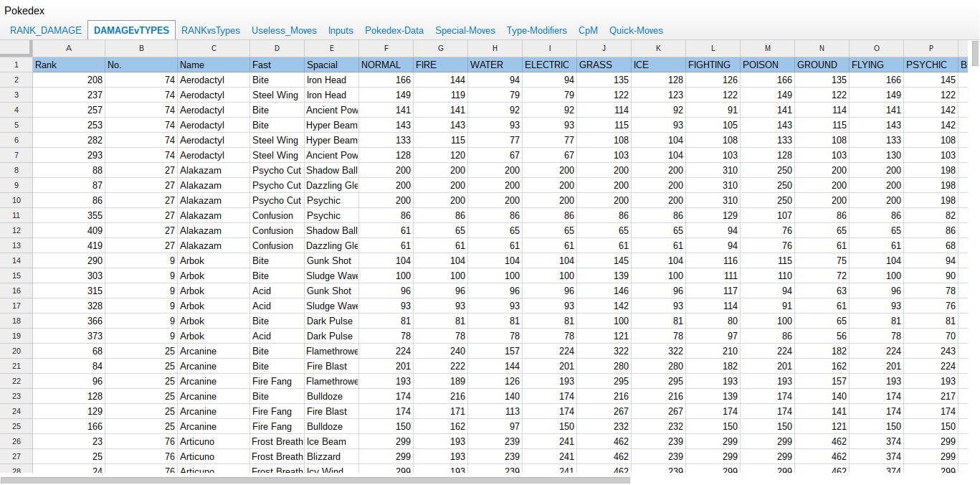Select the CpM sheet tab
Image resolution: width=980 pixels, height=485 pixels.
point(588,30)
